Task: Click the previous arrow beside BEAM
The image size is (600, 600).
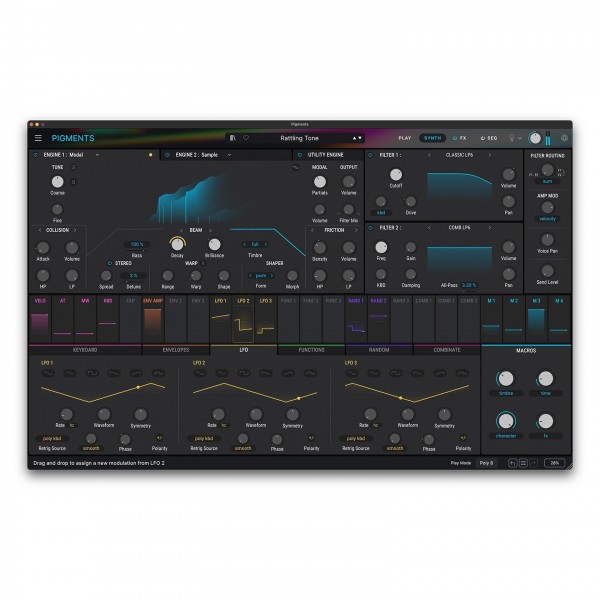Action: coord(182,230)
